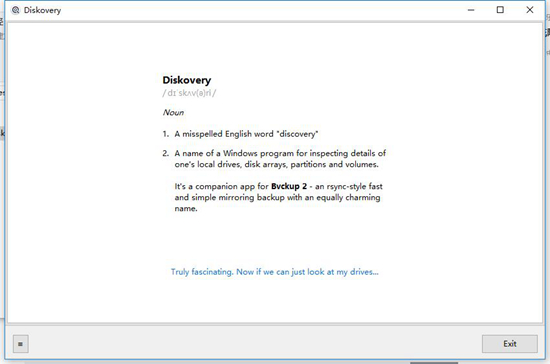The height and width of the screenshot is (364, 550).
Task: Close the Diskovery window
Action: click(x=530, y=10)
